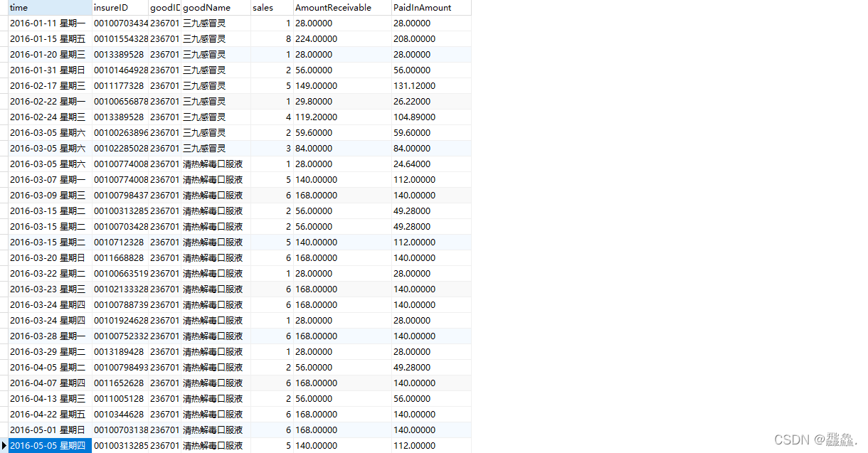868x453 pixels.
Task: Click insureID cell 0013189428
Action: point(119,352)
